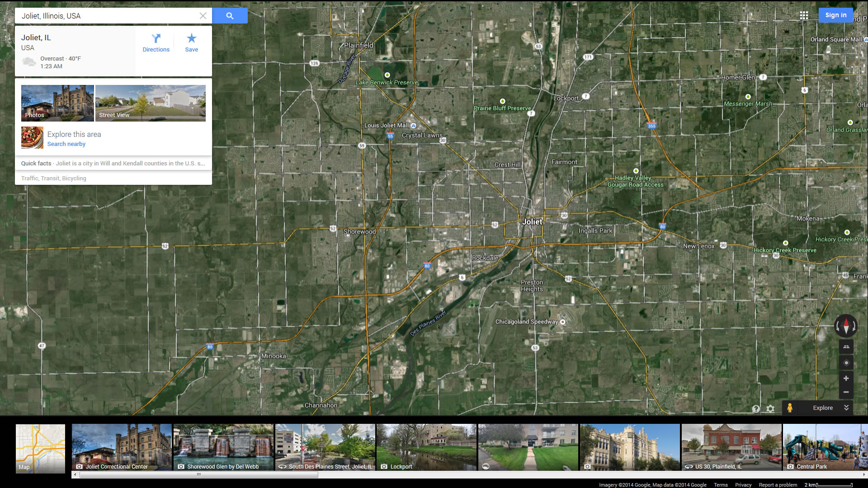Switch to Map view thumbnail
This screenshot has height=488, width=868.
[x=40, y=448]
